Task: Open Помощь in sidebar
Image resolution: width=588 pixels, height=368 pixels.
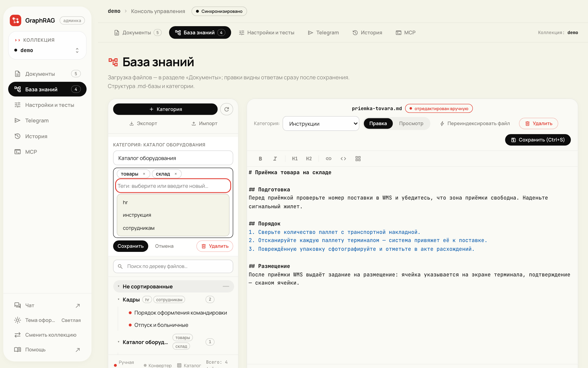Action: (x=47, y=349)
